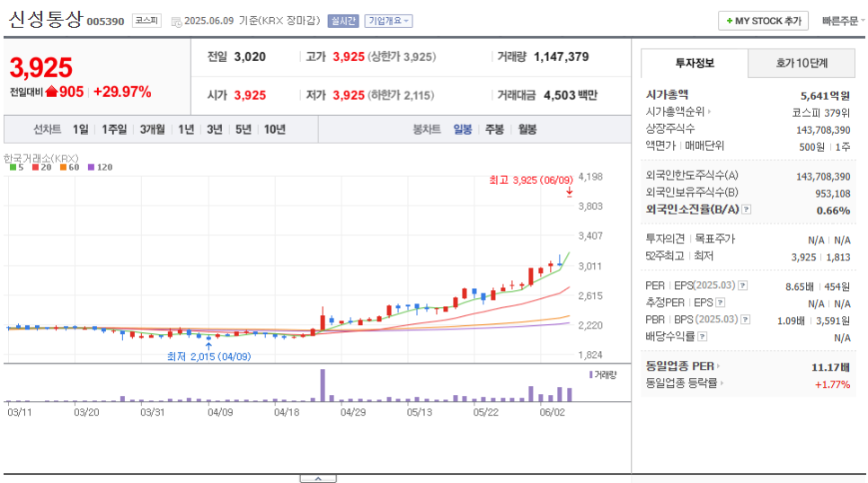Screen dimensions: 868x483
Task: Add stock with MY STOCK 추가 button
Action: (764, 21)
